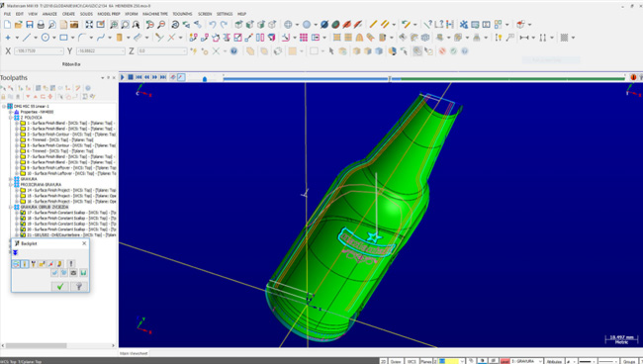The image size is (643, 364).
Task: Click the Fit to screen icon
Action: [x=89, y=25]
